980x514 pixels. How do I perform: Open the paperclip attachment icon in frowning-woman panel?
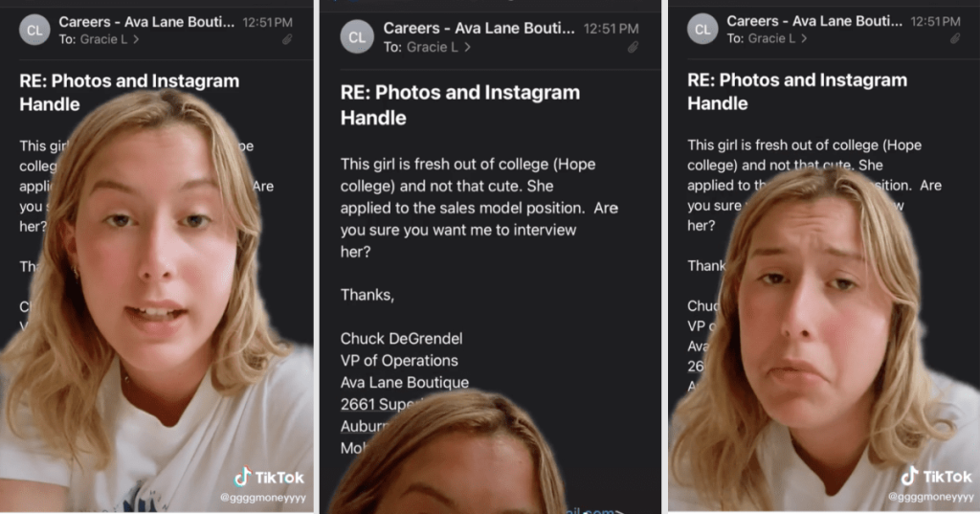click(955, 38)
